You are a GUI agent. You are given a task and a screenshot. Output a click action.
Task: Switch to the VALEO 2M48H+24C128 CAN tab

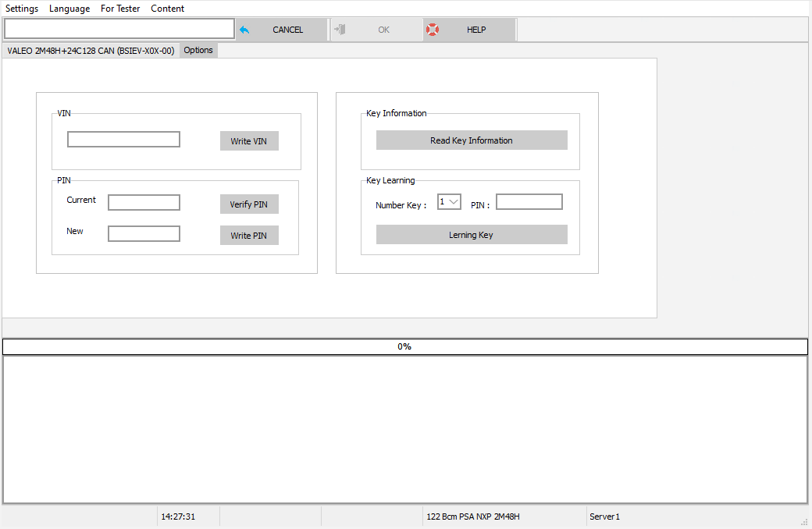(90, 50)
